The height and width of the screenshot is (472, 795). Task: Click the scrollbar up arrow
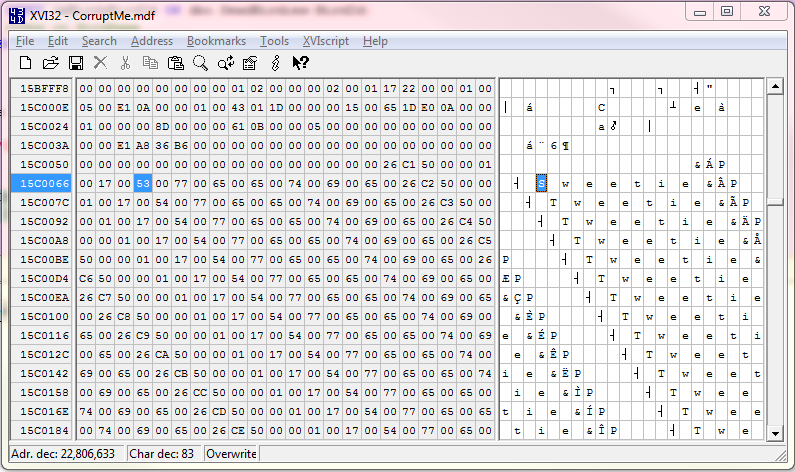(774, 89)
